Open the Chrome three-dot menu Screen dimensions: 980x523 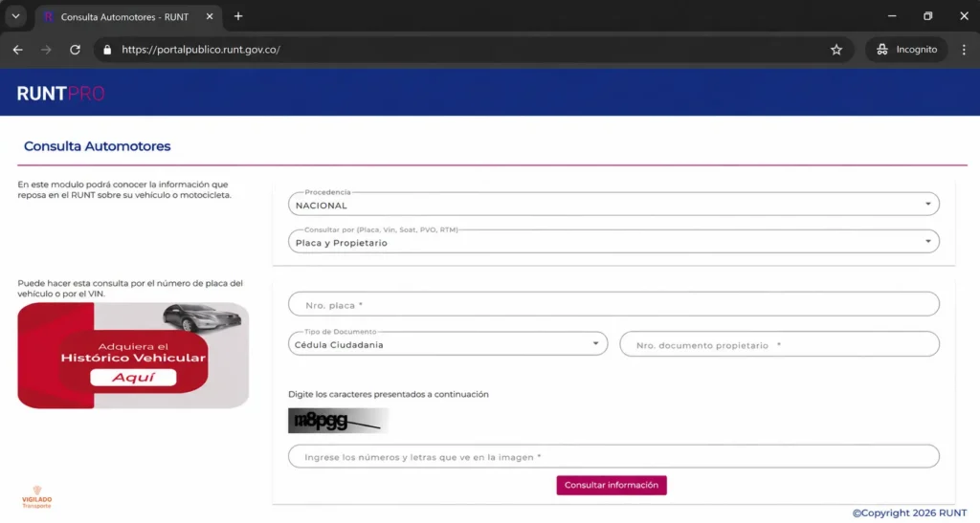(x=964, y=50)
